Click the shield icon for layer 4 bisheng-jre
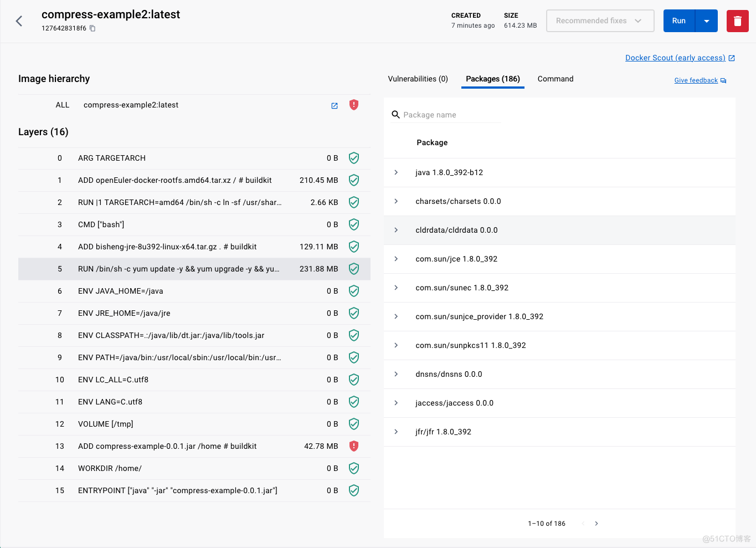756x548 pixels. (354, 247)
